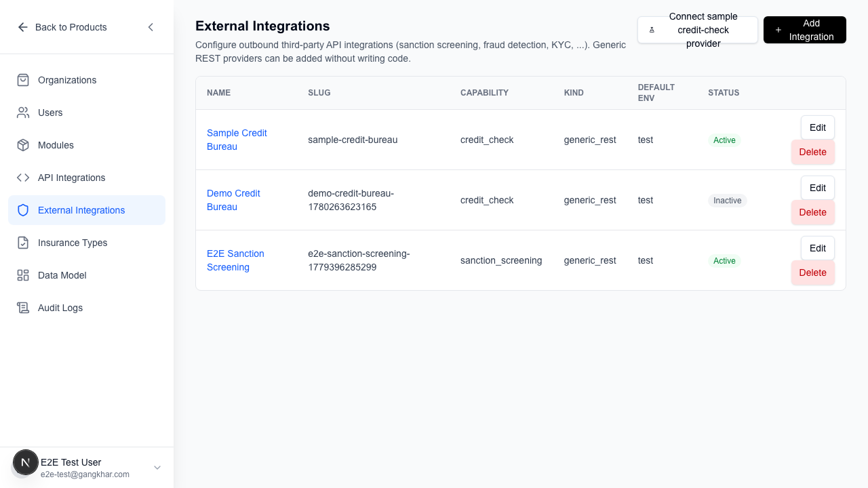Select External Integrations in the sidebar

[x=87, y=210]
